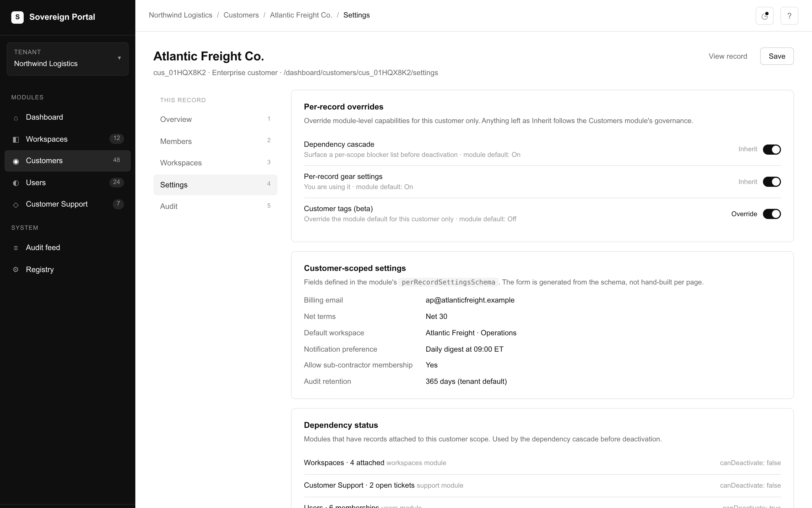Click the Atlantic Freight Co. page title
This screenshot has height=508, width=812.
coord(208,56)
